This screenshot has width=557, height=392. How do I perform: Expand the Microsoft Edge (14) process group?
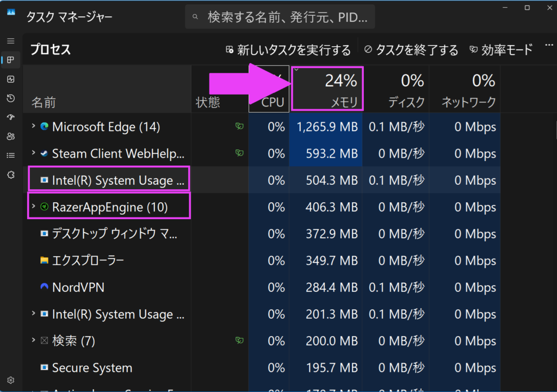click(x=34, y=127)
